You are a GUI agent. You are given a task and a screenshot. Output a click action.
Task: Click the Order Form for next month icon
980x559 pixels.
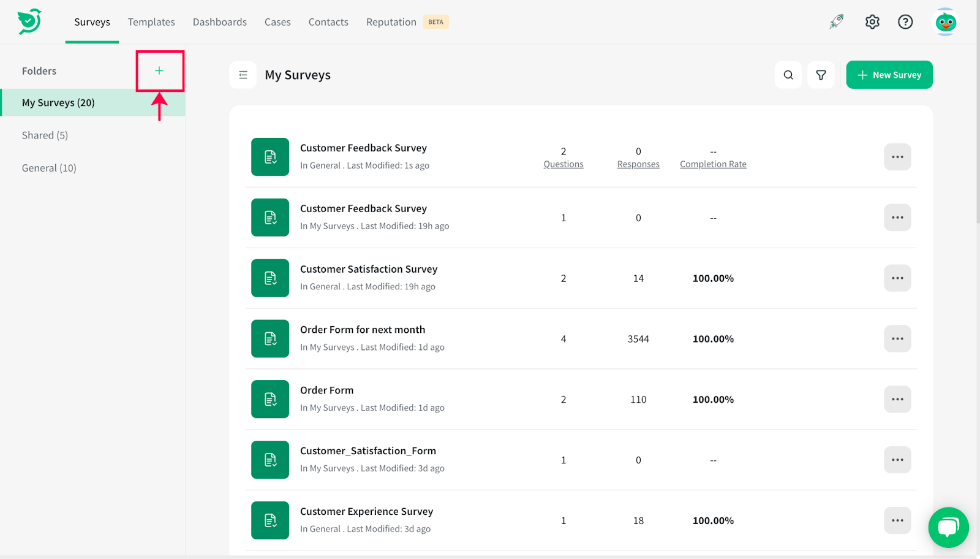(270, 338)
